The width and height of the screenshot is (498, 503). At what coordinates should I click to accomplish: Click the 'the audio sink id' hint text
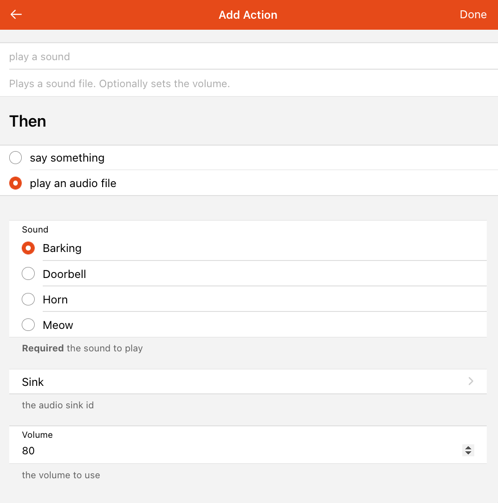[x=58, y=405]
